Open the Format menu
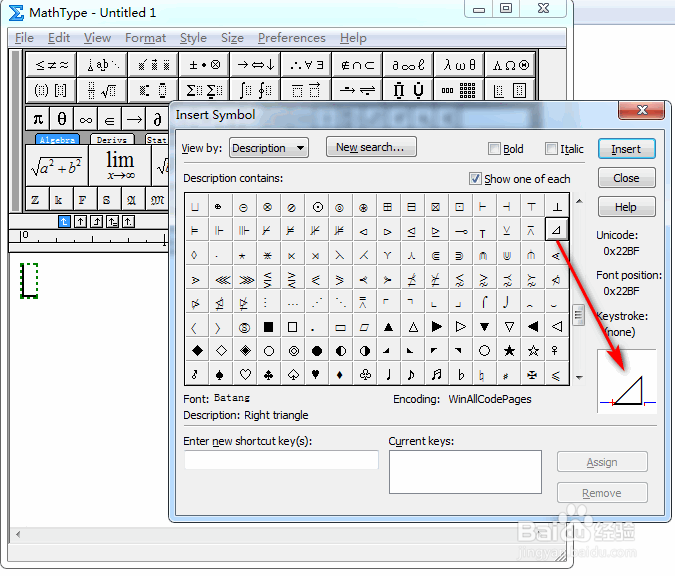The width and height of the screenshot is (675, 576). (x=146, y=38)
